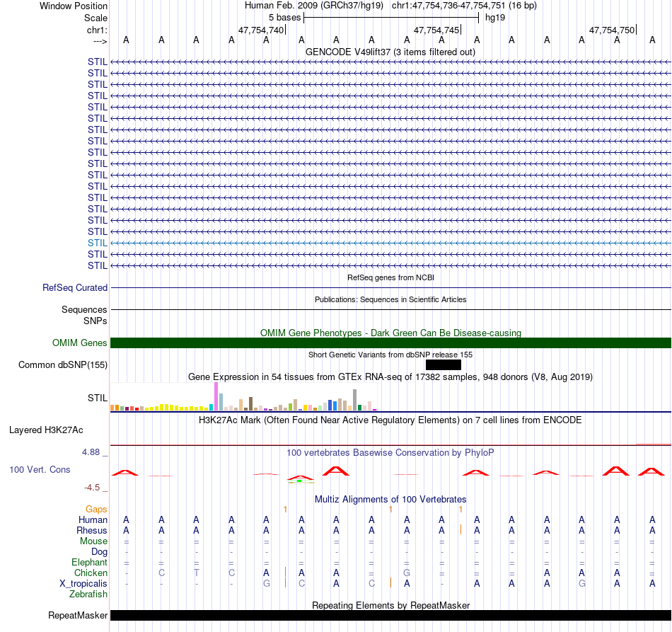Click the Sequences track label

click(84, 309)
